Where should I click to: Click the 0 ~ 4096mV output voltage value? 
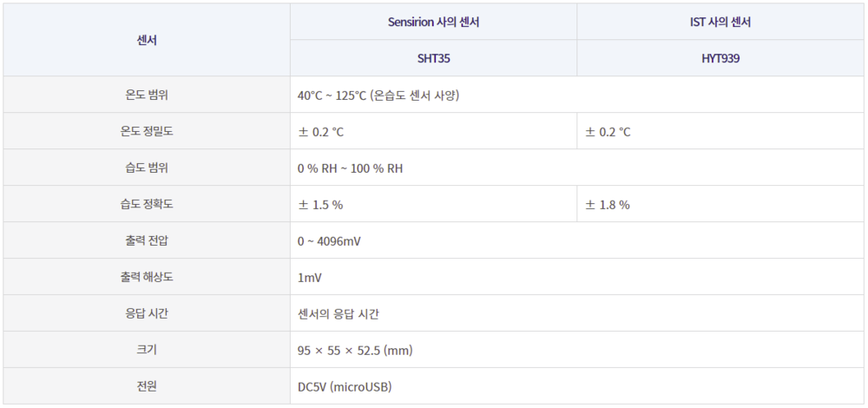[329, 241]
